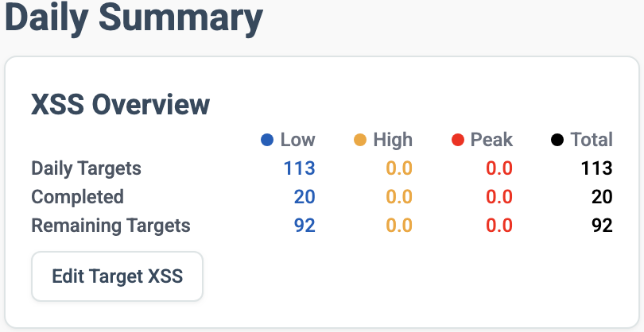Click the Completed row label
Screen dimensions: 644x332
[77, 197]
